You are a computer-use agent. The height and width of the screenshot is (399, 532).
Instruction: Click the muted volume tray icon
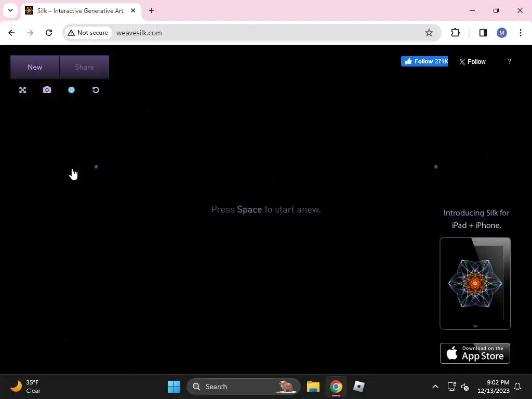[x=465, y=387]
